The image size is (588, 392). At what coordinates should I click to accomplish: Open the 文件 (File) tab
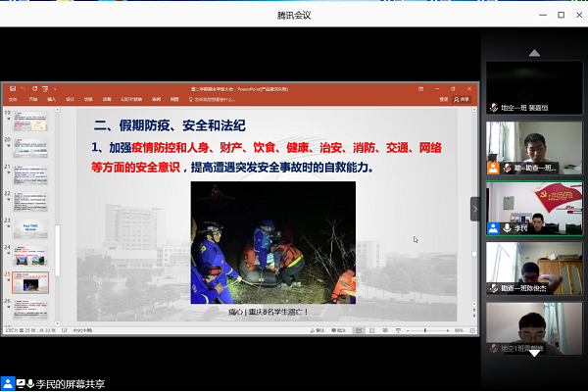pos(13,99)
